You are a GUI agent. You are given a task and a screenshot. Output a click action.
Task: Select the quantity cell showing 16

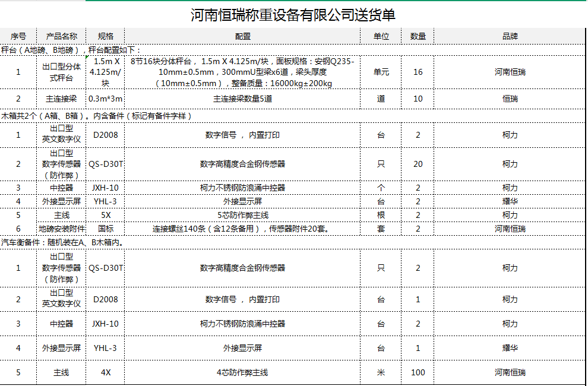pos(418,72)
